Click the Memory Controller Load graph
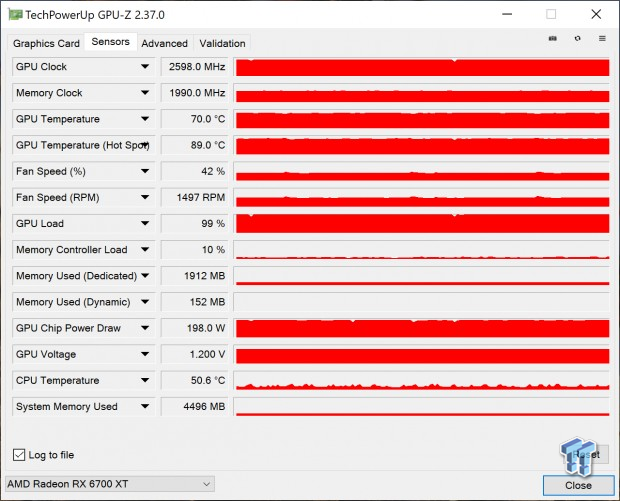This screenshot has width=620, height=501. 422,250
